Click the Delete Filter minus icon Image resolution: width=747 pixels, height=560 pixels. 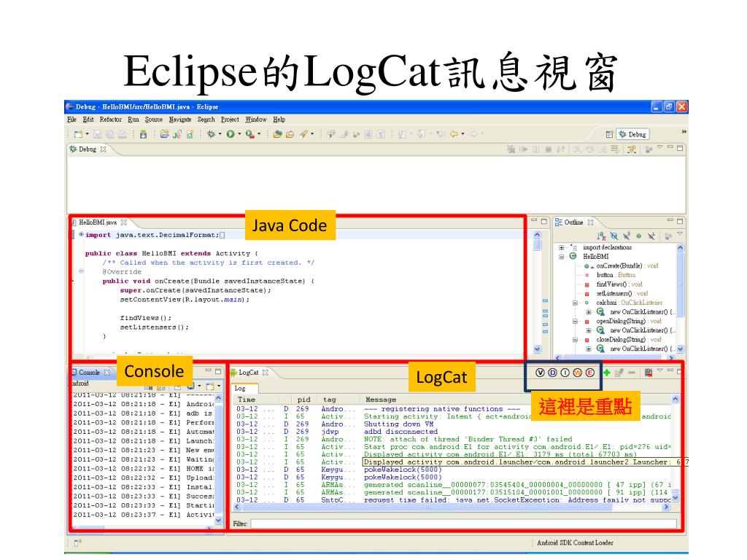point(631,373)
